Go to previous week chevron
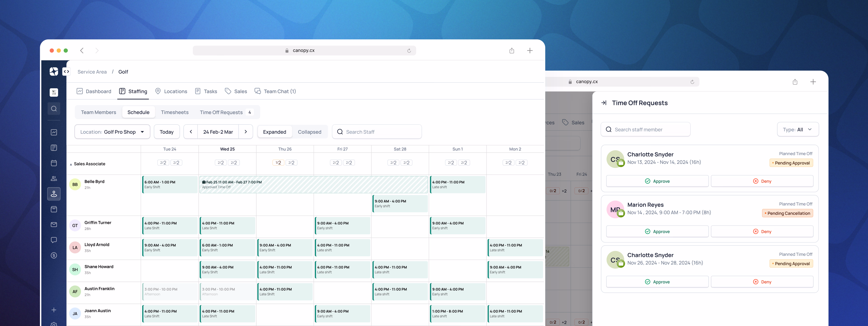 pos(191,132)
